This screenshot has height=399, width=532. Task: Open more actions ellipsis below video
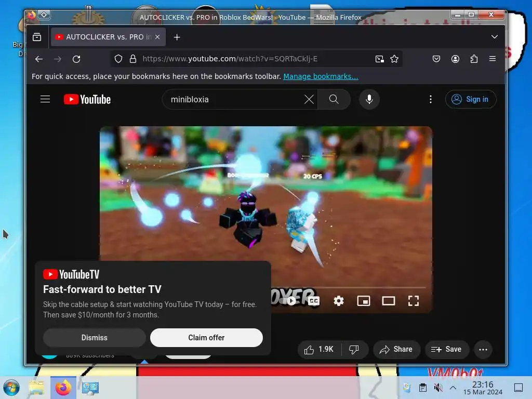pyautogui.click(x=483, y=350)
